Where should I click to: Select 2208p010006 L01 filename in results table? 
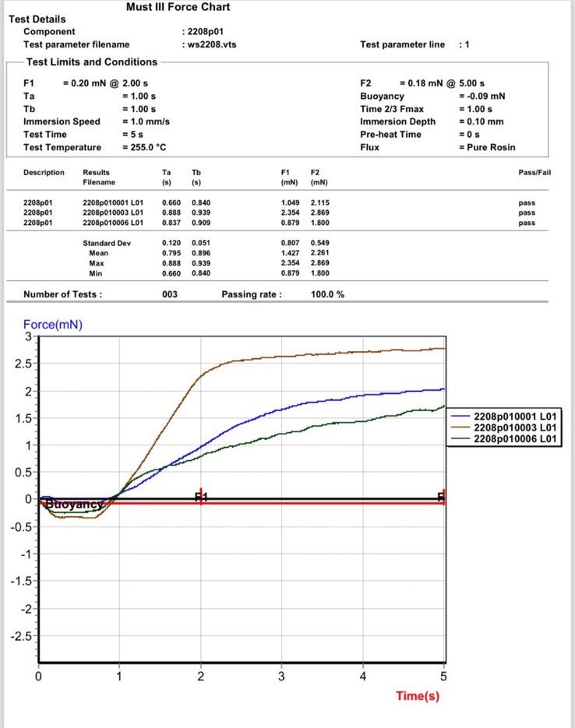click(x=113, y=223)
